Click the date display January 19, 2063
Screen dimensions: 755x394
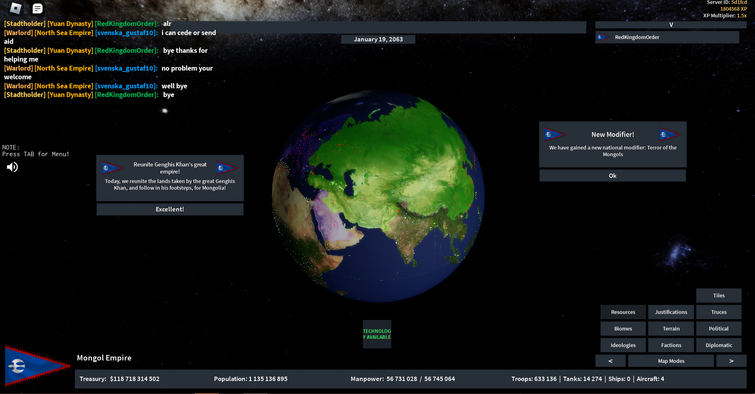[378, 39]
